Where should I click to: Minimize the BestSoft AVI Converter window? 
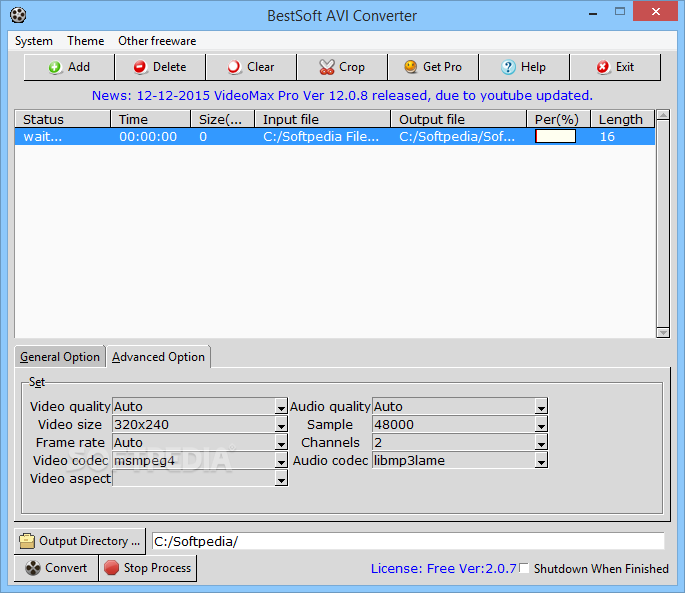(593, 13)
